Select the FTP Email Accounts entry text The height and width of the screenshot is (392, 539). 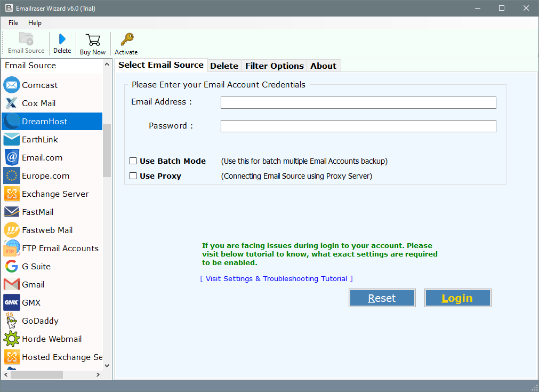click(x=60, y=248)
